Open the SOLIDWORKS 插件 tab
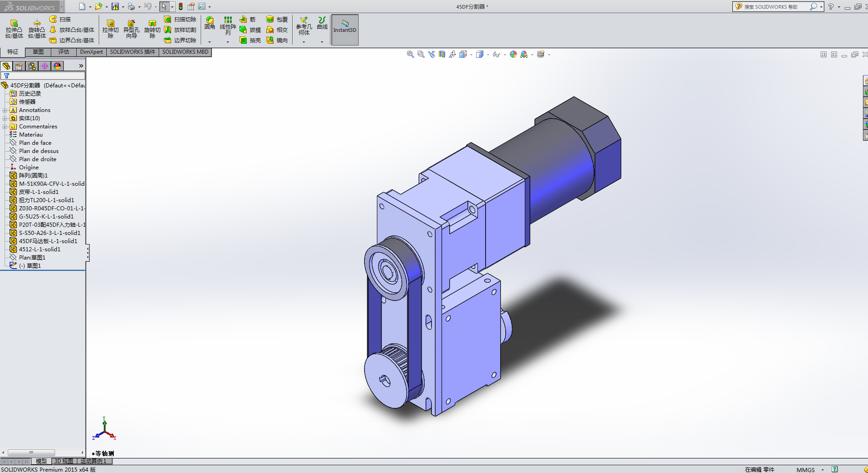The width and height of the screenshot is (868, 473). click(132, 52)
